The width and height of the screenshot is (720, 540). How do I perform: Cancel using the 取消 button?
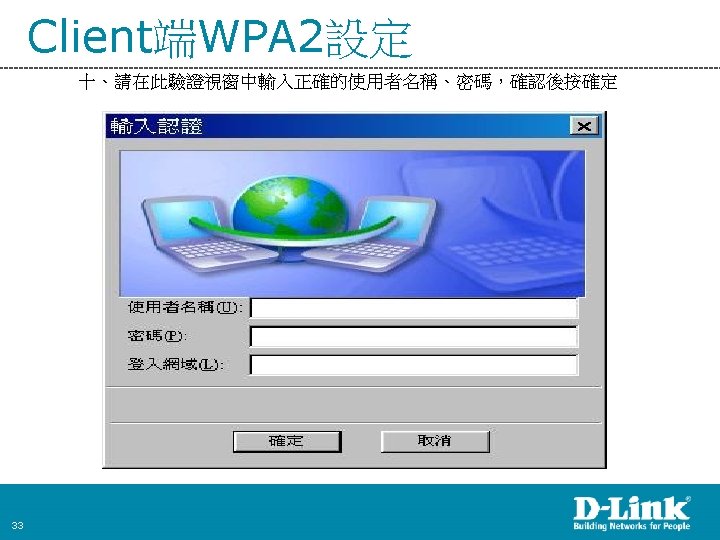(435, 441)
